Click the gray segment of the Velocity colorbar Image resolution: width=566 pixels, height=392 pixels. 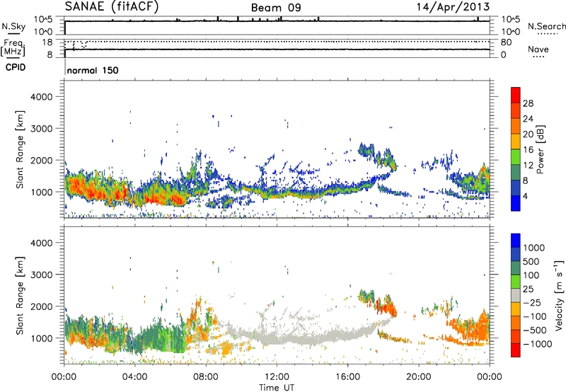(x=516, y=295)
